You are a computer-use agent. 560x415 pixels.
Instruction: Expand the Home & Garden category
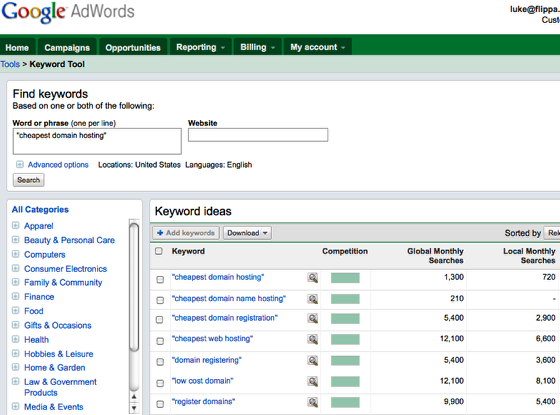pyautogui.click(x=15, y=367)
